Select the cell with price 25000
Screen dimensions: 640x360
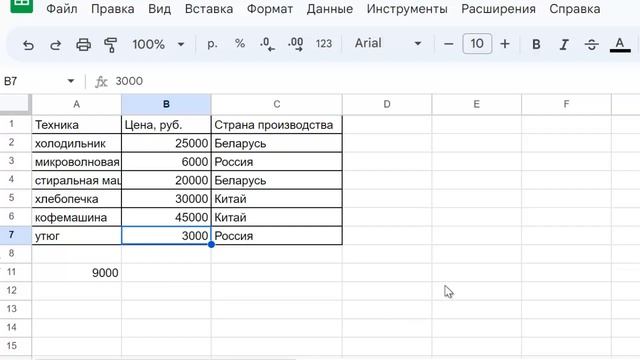(166, 143)
